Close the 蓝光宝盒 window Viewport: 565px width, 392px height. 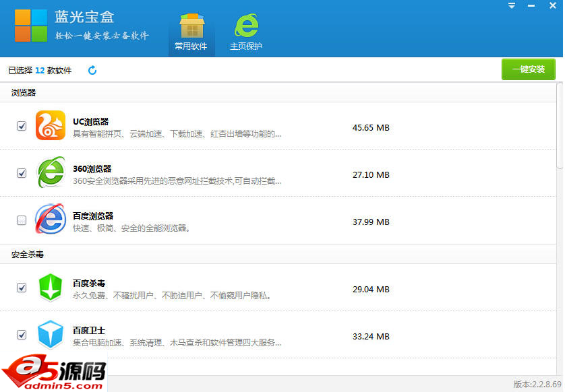[x=553, y=5]
